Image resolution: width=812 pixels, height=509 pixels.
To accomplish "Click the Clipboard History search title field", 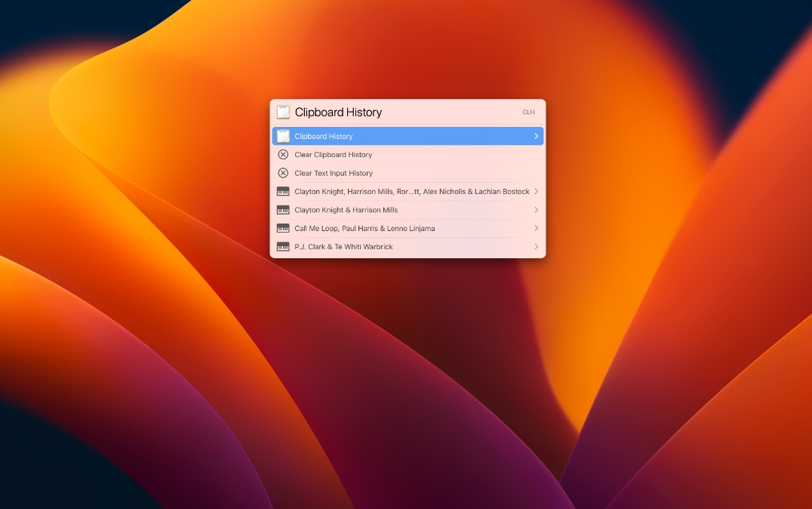I will click(338, 112).
